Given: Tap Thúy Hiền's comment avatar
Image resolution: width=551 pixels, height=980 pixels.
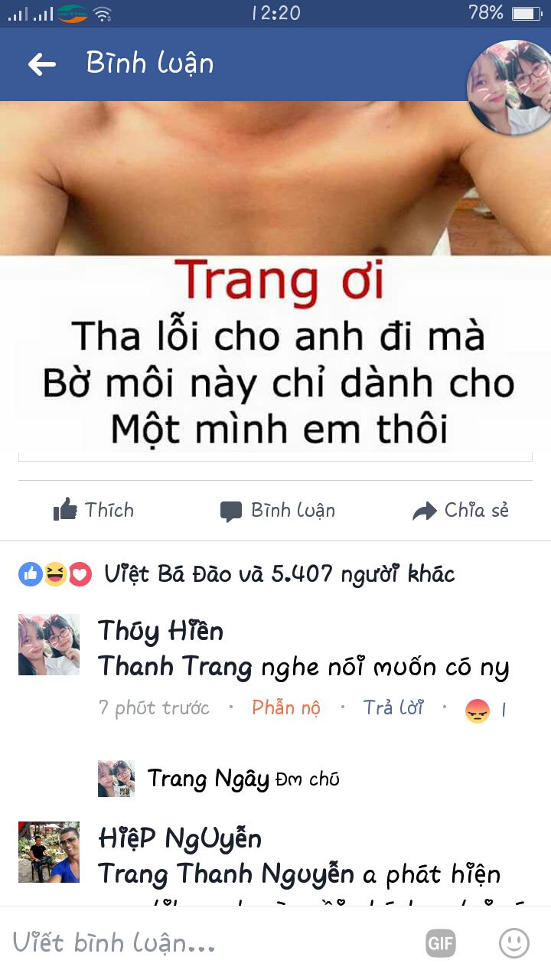Looking at the screenshot, I should point(49,645).
